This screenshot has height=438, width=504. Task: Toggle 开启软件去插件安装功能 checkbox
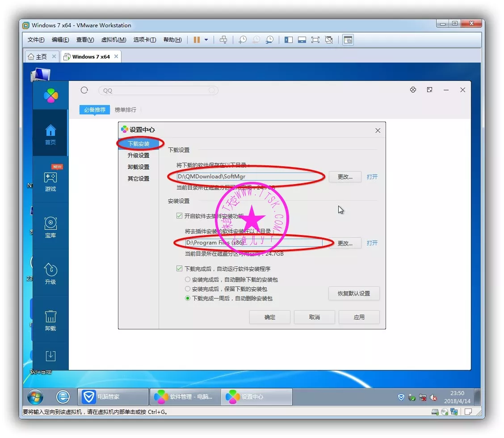[180, 216]
